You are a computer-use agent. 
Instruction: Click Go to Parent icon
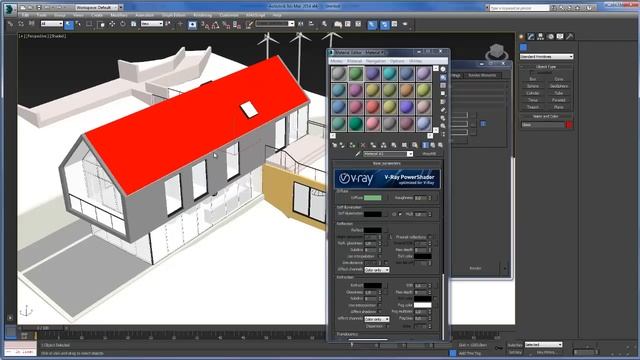tap(433, 145)
